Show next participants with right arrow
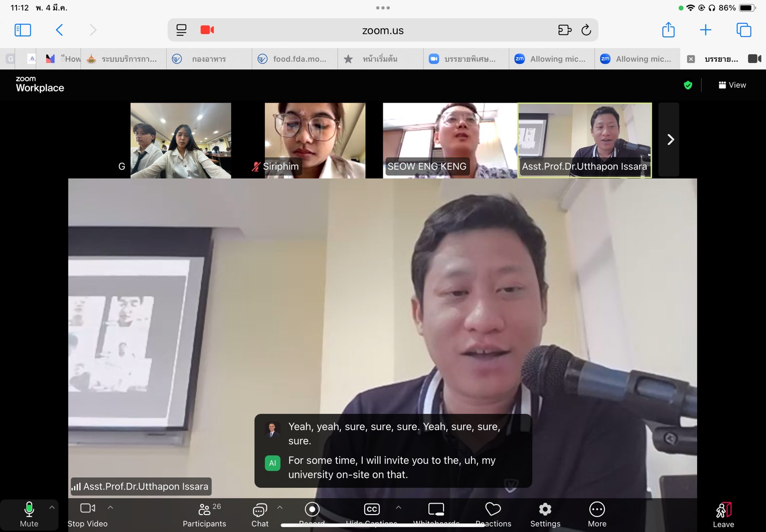This screenshot has height=532, width=766. (670, 140)
